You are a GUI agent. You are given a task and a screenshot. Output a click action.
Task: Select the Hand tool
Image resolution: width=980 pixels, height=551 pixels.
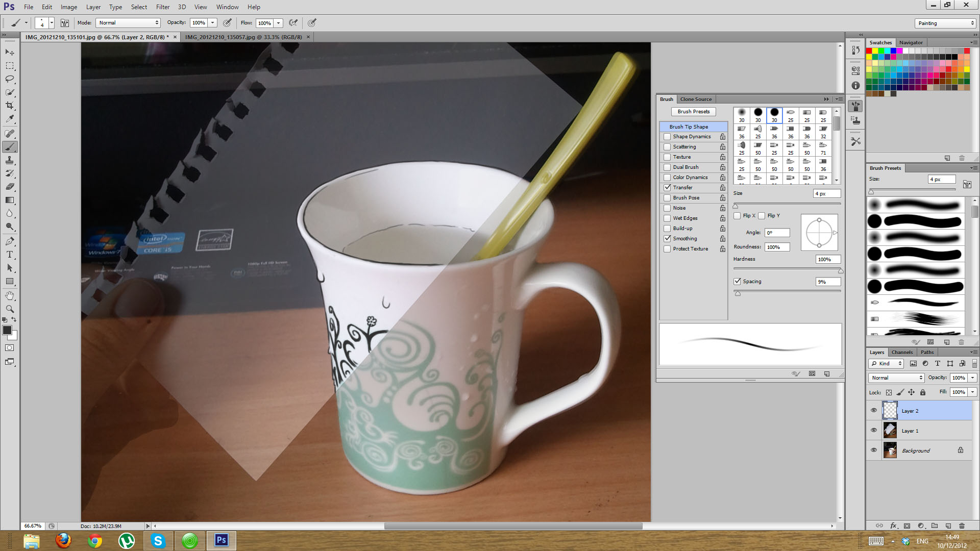point(10,296)
